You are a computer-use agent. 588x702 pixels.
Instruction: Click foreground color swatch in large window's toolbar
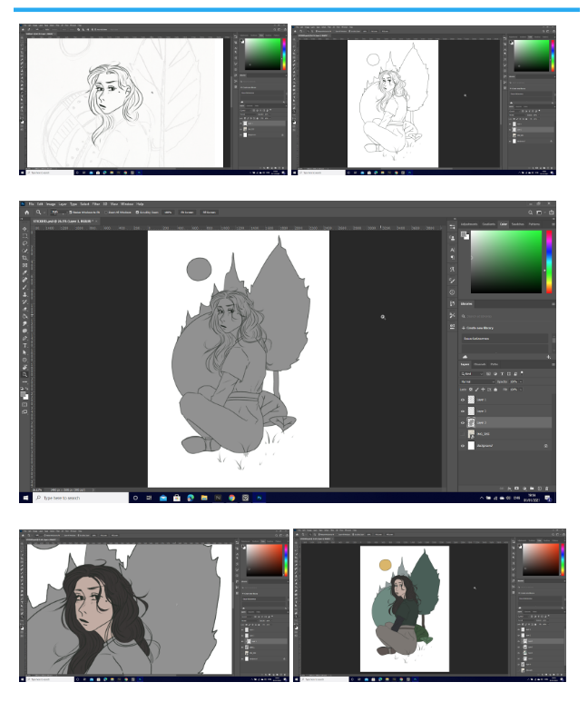tap(24, 394)
